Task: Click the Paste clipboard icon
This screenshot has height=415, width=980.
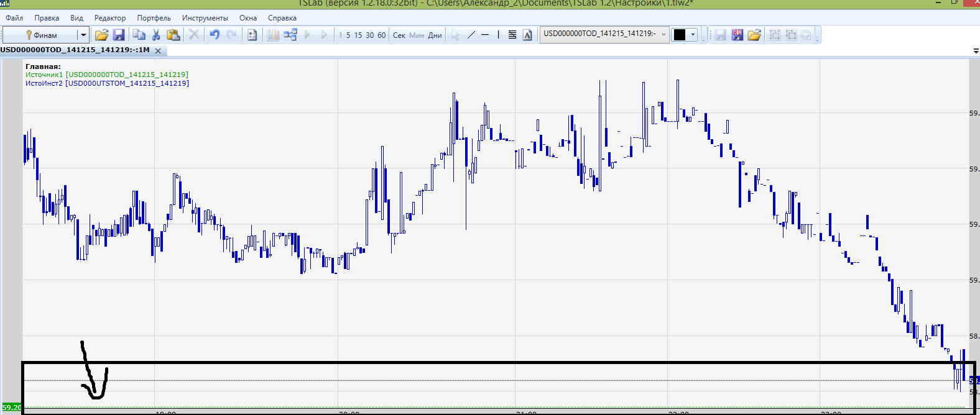Action: (x=173, y=35)
